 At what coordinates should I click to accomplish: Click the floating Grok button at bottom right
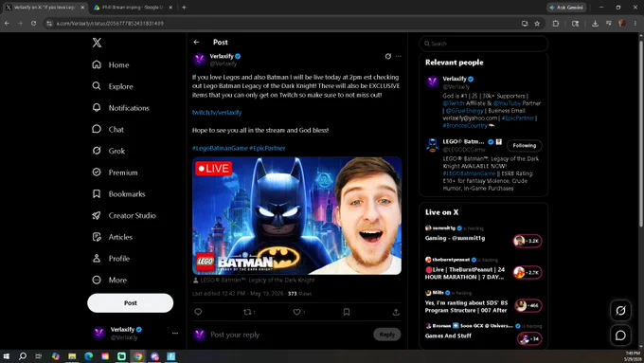click(620, 310)
